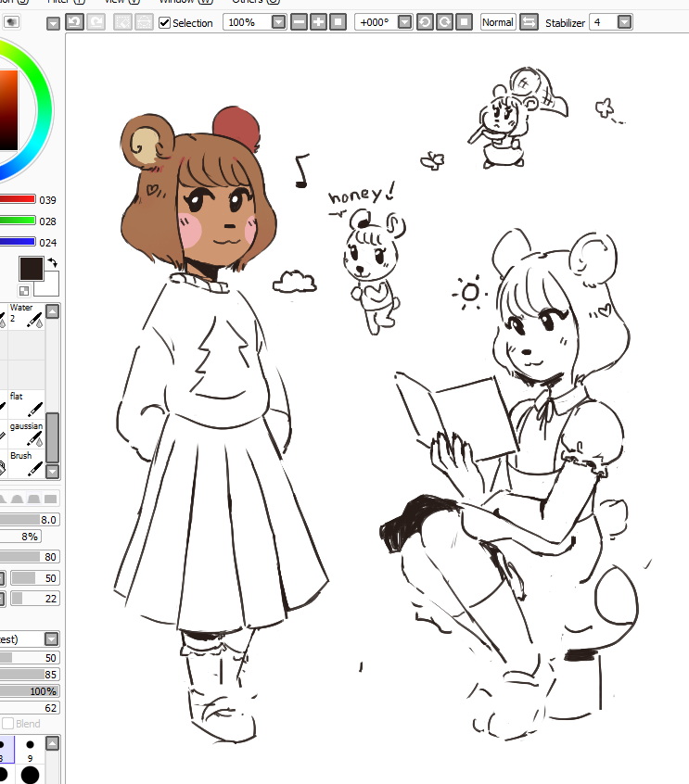Select the dark foreground color swatch
Image resolution: width=689 pixels, height=784 pixels.
[x=31, y=269]
